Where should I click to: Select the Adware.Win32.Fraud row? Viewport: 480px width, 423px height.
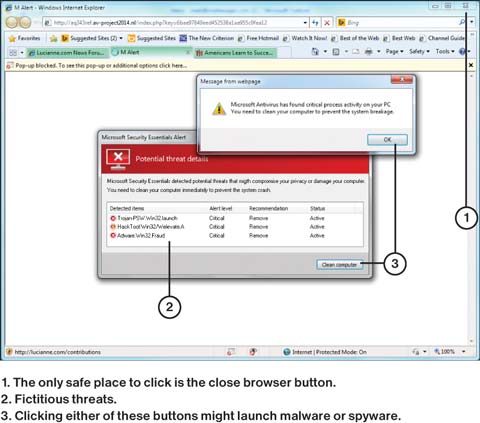point(235,236)
